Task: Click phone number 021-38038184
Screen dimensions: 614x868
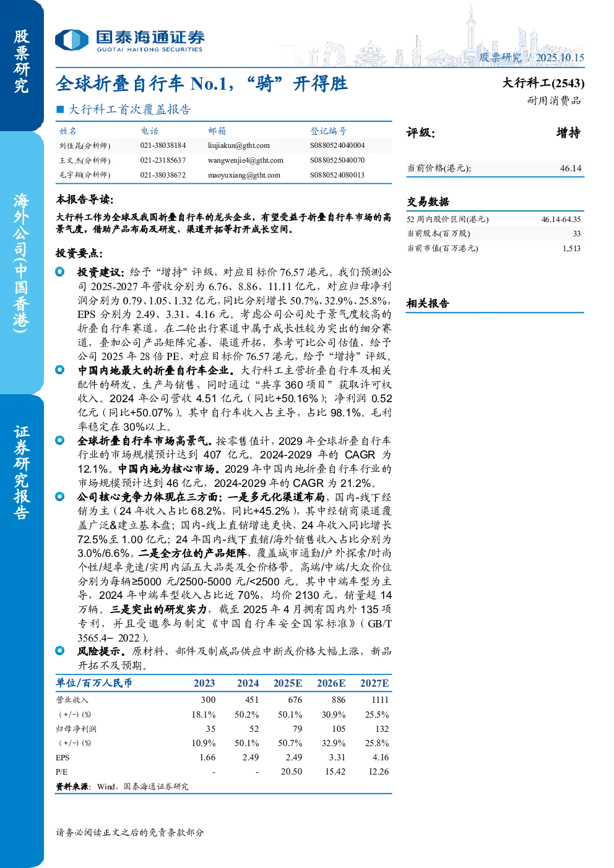Action: click(x=163, y=145)
